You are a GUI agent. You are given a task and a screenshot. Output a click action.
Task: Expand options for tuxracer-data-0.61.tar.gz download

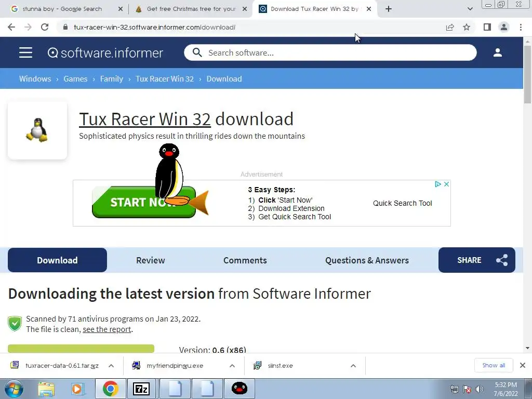tap(111, 365)
